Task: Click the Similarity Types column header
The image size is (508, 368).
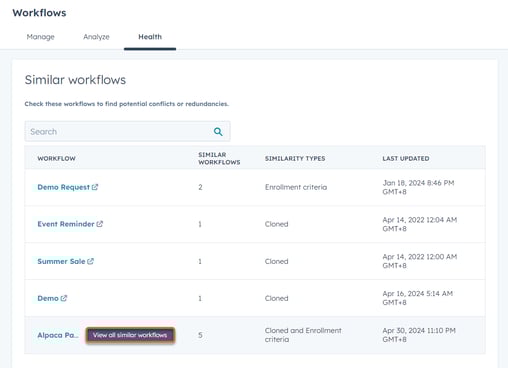Action: [x=295, y=159]
